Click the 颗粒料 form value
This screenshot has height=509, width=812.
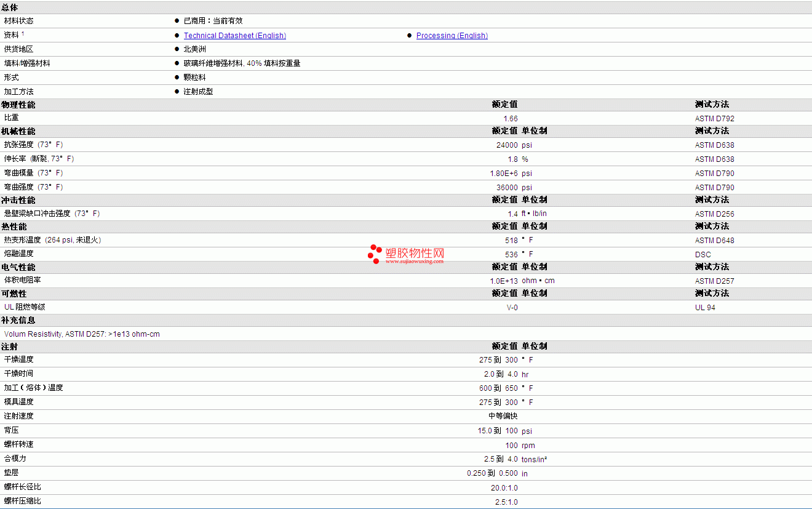(x=195, y=78)
